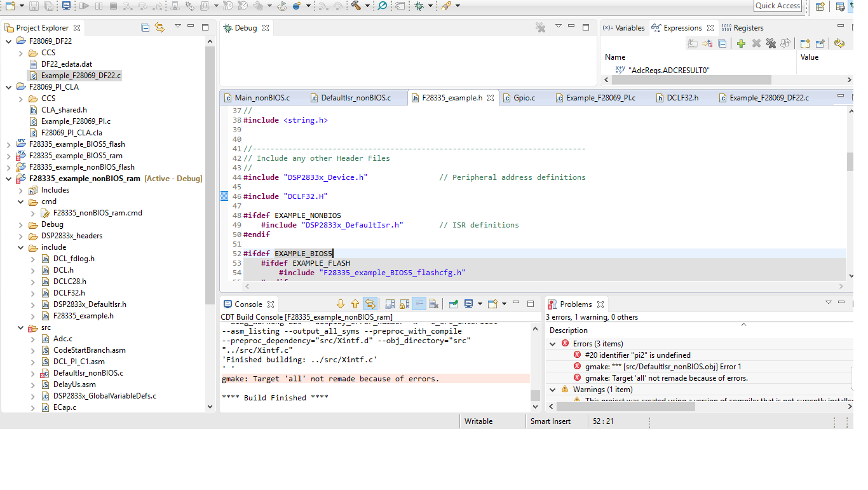Click the Quick Access button
The height and width of the screenshot is (490, 868).
(777, 6)
